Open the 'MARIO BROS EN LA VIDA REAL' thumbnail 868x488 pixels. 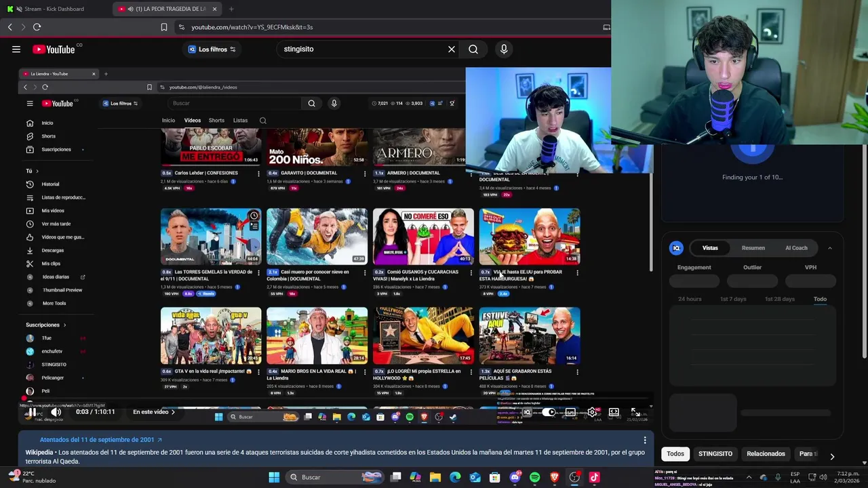tap(317, 335)
